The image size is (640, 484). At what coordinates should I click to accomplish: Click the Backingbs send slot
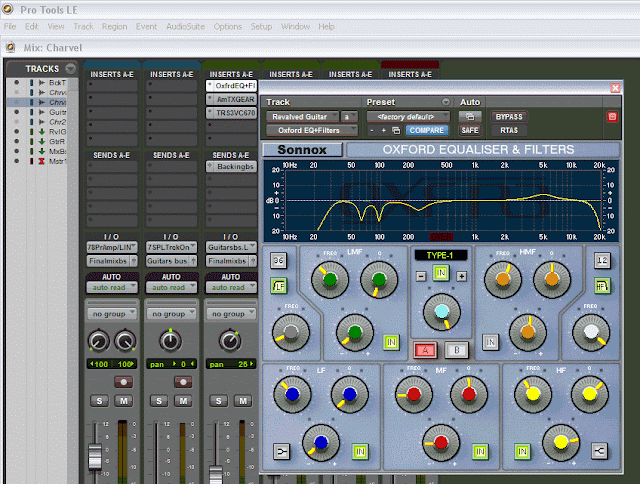tap(231, 167)
